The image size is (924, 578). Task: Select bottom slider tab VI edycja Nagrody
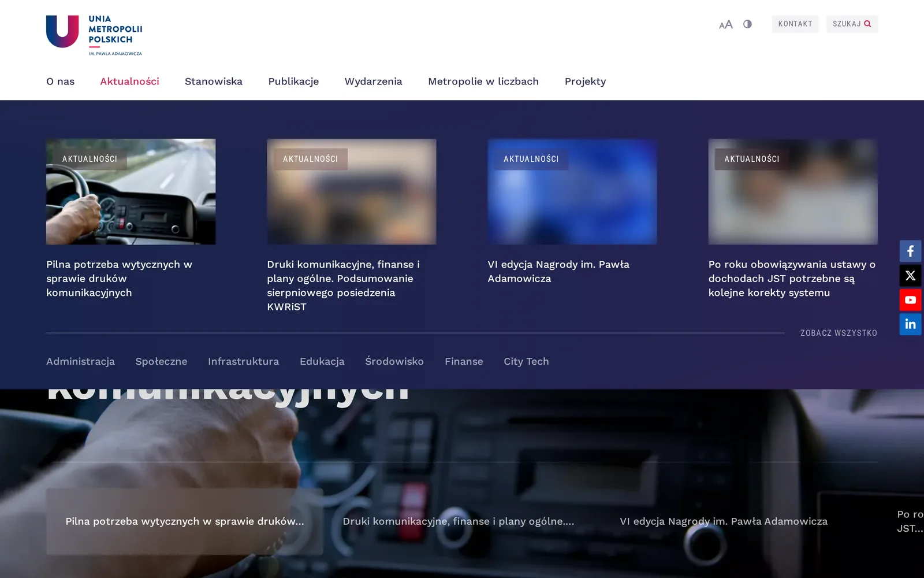724,521
